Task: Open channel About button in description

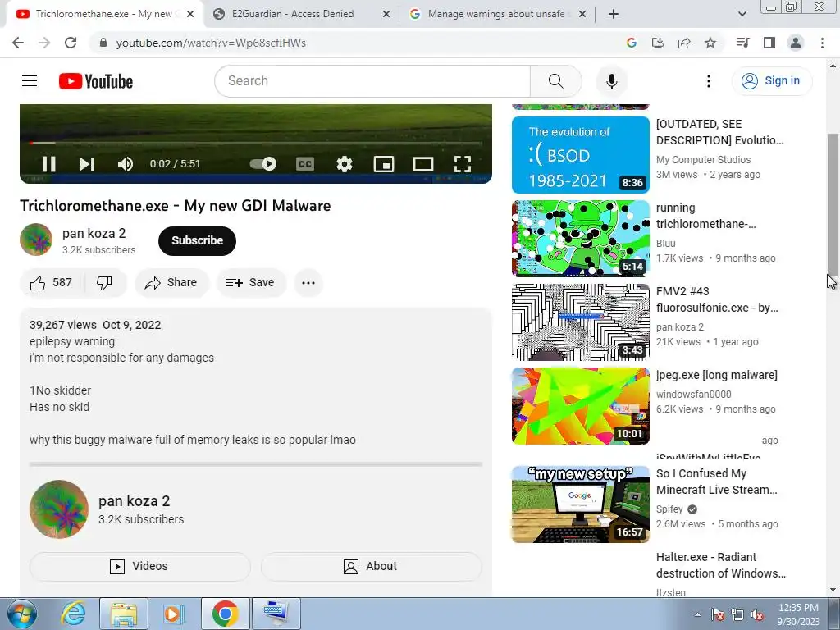Action: 372,566
